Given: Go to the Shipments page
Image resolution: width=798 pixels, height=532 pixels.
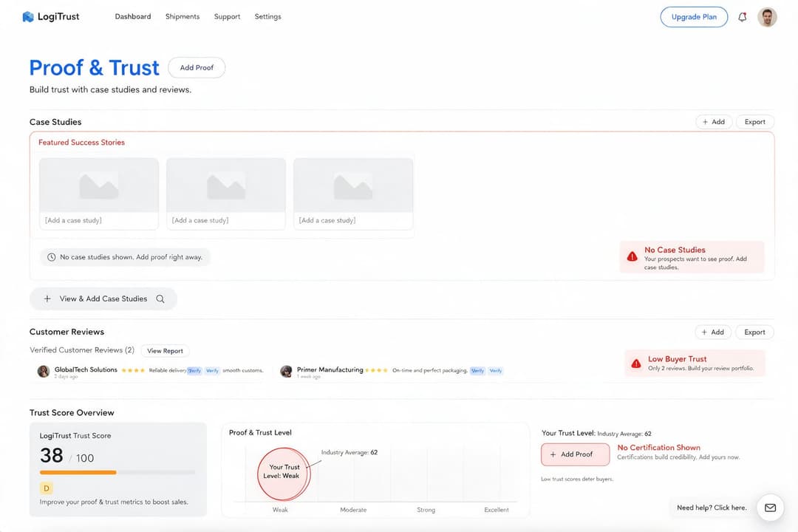Looking at the screenshot, I should pyautogui.click(x=183, y=16).
